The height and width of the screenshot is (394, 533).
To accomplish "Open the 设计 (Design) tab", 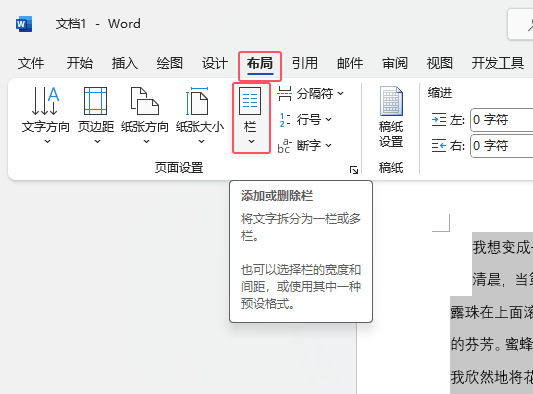I will point(214,63).
